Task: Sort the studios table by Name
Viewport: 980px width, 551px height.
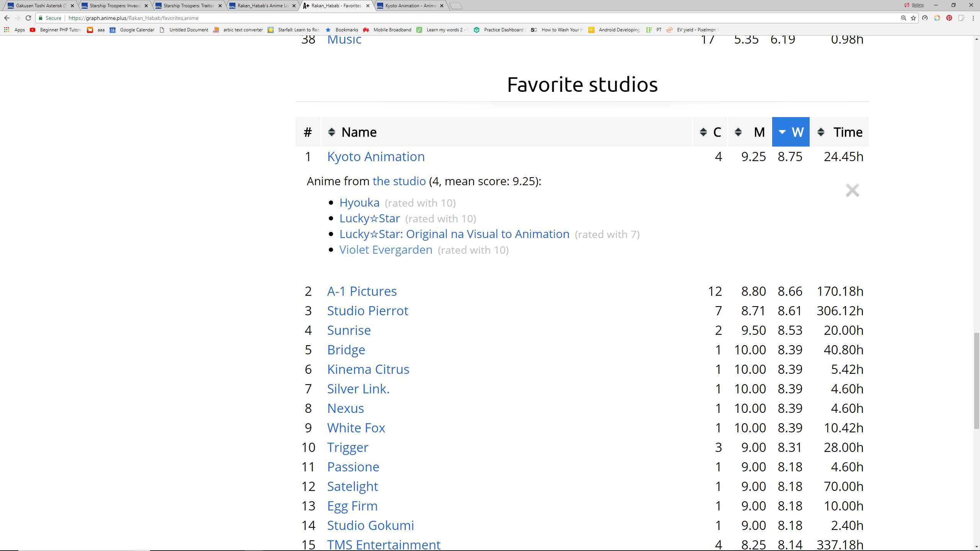Action: click(x=506, y=132)
